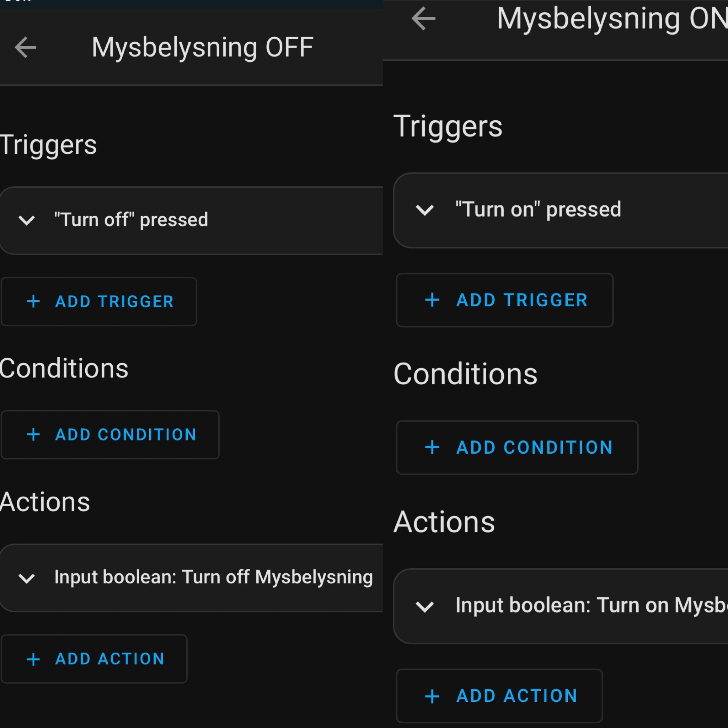Screen dimensions: 728x728
Task: Click Add Trigger in the OFF automation
Action: 99,301
